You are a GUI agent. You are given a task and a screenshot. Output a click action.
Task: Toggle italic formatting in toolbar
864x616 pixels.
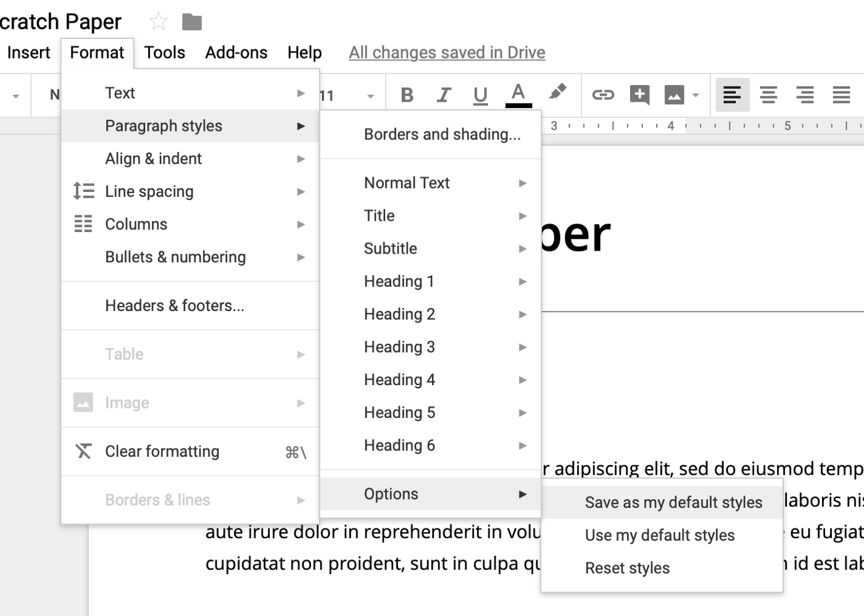pyautogui.click(x=443, y=95)
